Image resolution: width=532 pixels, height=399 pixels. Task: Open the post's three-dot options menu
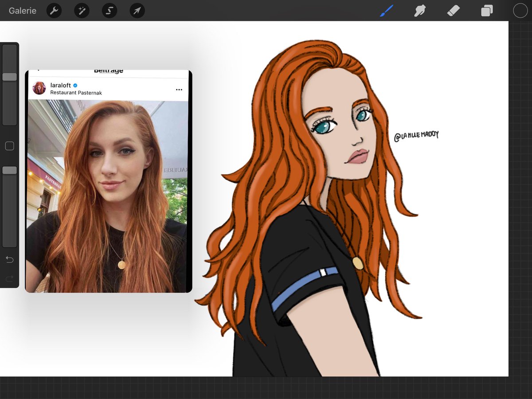click(179, 90)
